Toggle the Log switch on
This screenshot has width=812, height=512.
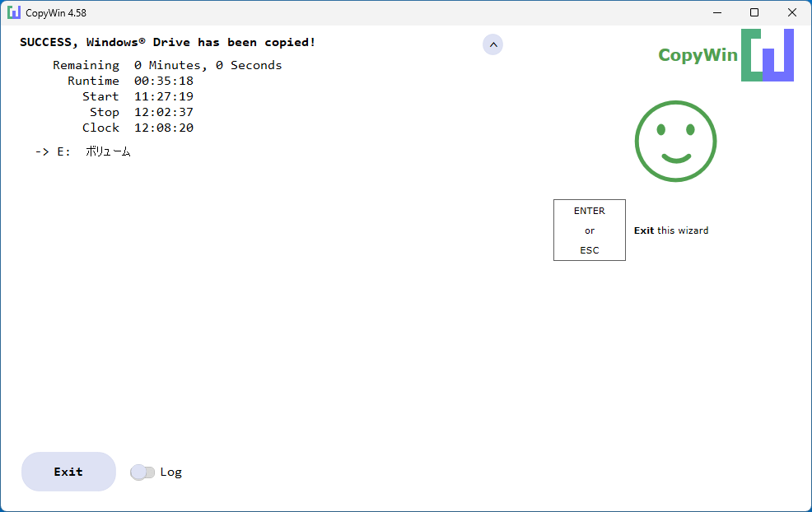[x=142, y=472]
